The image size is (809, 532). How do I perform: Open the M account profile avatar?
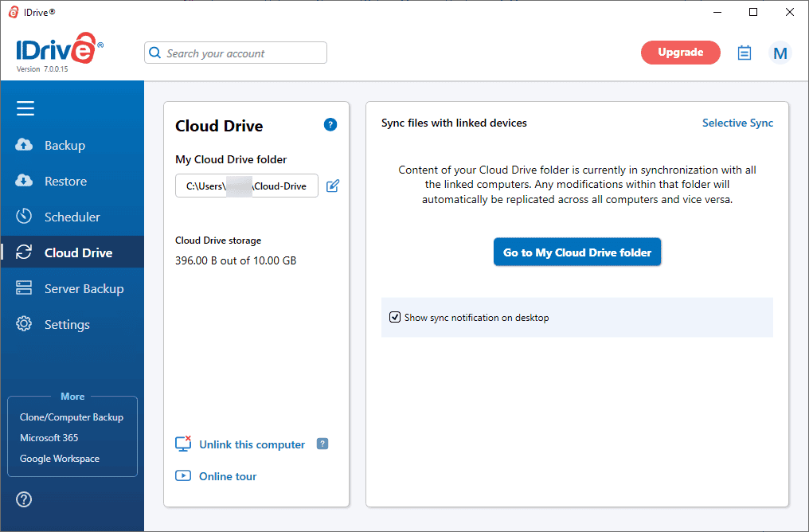[x=780, y=53]
